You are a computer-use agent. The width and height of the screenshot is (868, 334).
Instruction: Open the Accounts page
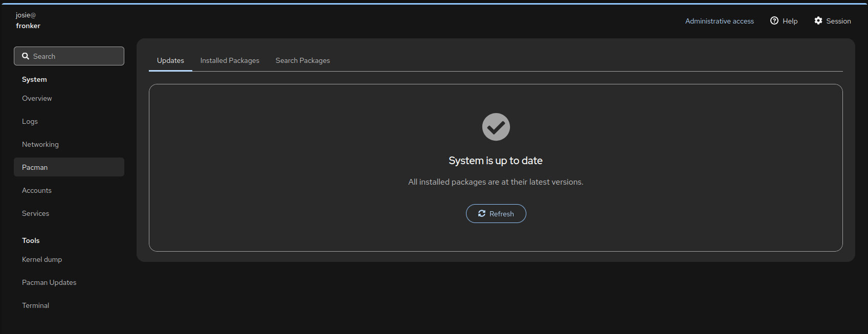click(x=37, y=190)
